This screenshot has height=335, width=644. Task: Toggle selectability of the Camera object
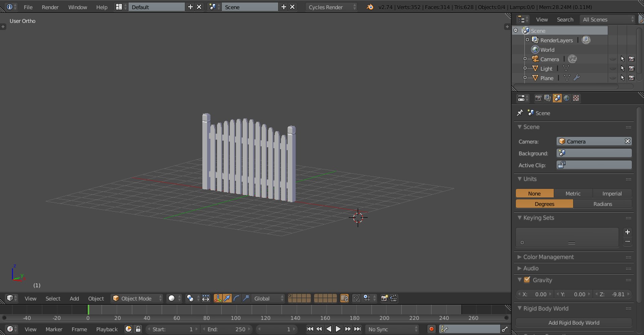pyautogui.click(x=623, y=59)
